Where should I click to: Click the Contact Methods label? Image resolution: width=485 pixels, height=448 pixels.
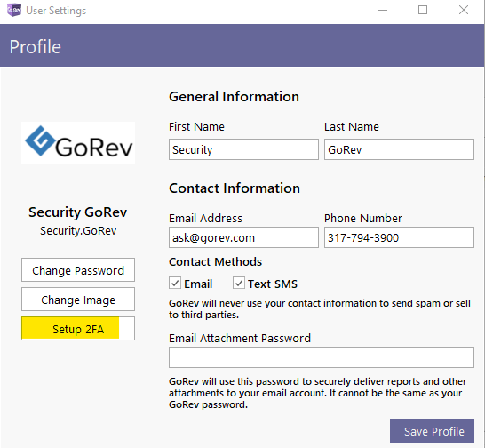tap(215, 262)
